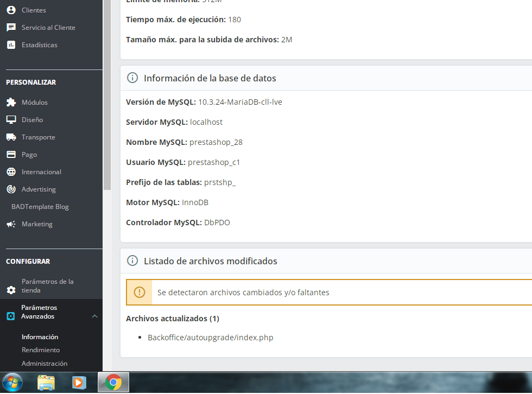Click the Transporte truck icon
The width and height of the screenshot is (532, 394).
pos(11,137)
